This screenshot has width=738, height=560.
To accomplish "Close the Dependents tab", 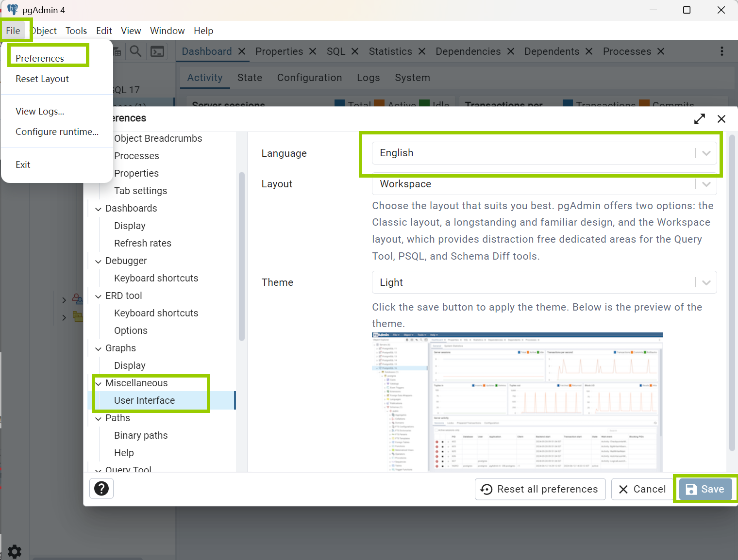I will [x=589, y=51].
